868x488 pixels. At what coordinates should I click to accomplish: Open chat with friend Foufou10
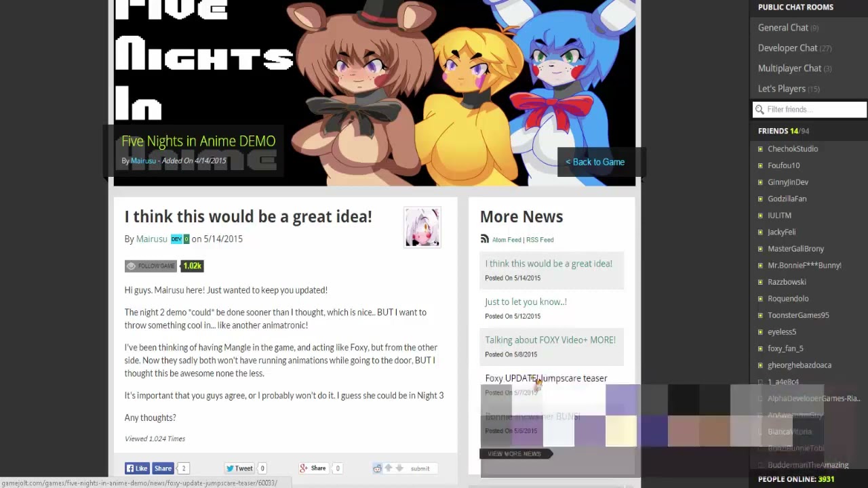tap(783, 165)
